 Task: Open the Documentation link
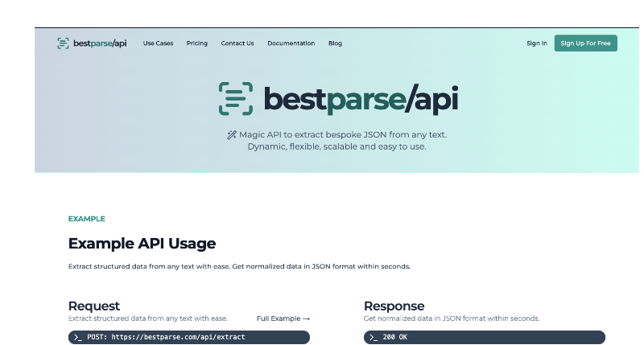point(291,43)
